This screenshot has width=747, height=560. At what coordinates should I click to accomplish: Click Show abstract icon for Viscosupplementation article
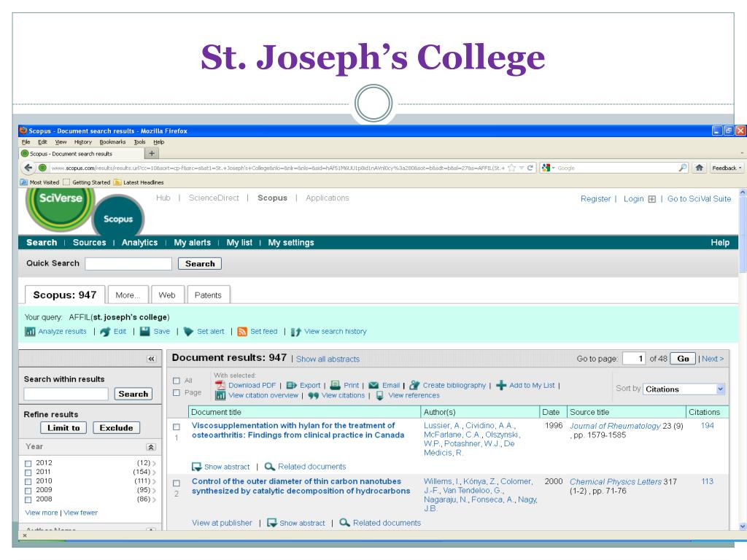pos(196,467)
